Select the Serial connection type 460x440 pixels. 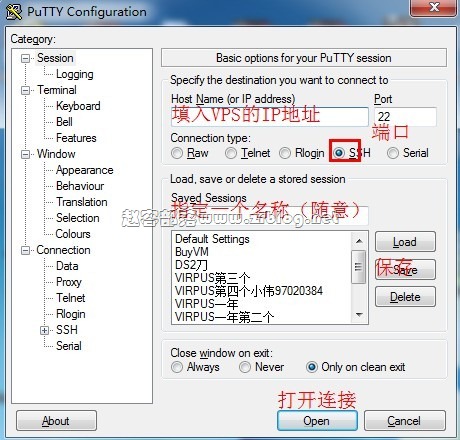pos(393,153)
